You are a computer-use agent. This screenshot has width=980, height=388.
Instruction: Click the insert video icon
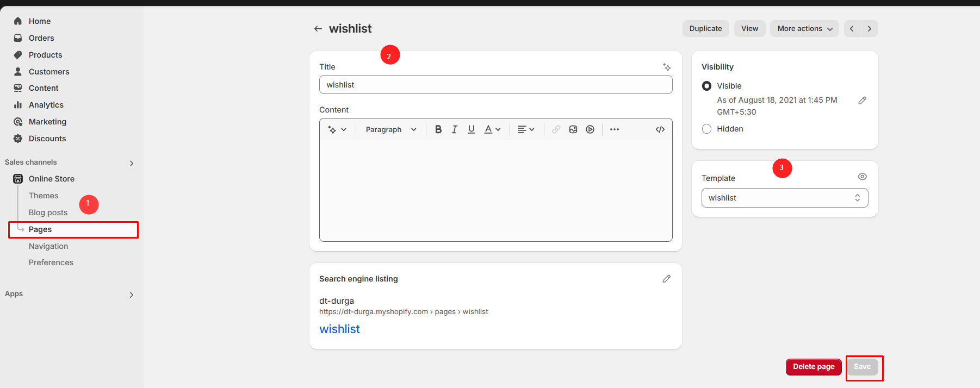(x=590, y=129)
